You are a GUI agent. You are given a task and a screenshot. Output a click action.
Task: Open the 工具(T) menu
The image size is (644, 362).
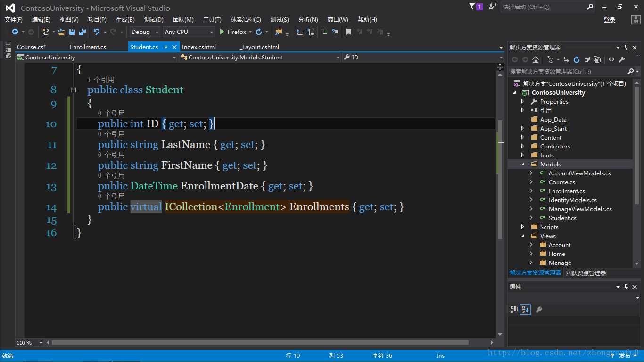coord(212,19)
